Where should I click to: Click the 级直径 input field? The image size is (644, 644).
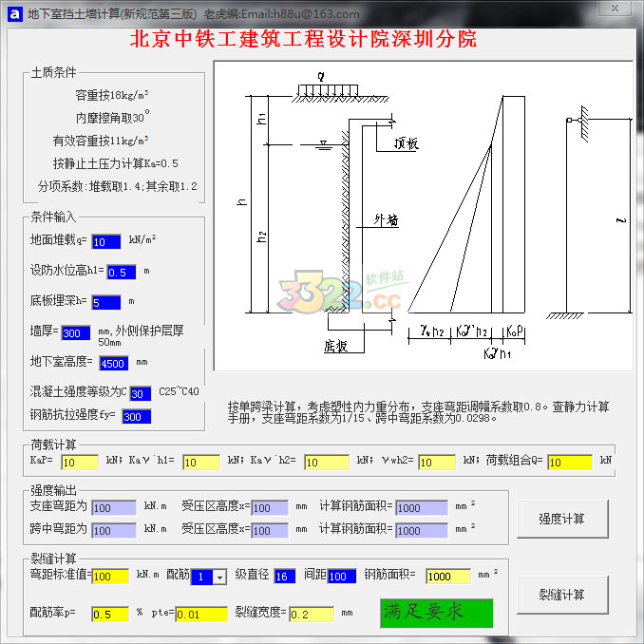[285, 577]
